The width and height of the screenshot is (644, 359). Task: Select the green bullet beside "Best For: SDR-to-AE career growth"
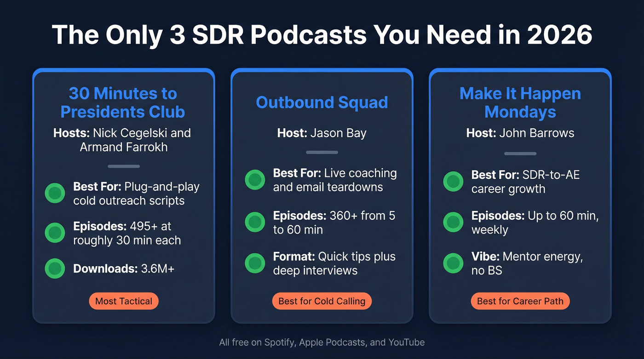tap(453, 181)
